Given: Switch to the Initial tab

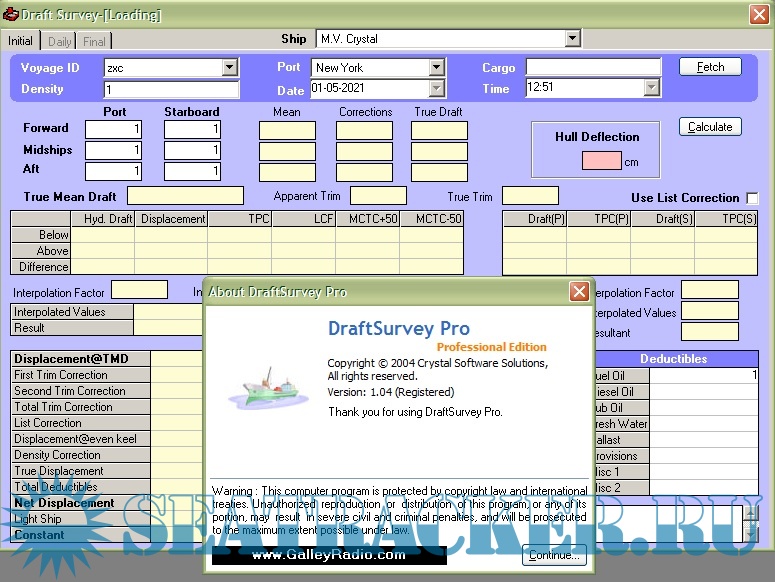Looking at the screenshot, I should [20, 41].
